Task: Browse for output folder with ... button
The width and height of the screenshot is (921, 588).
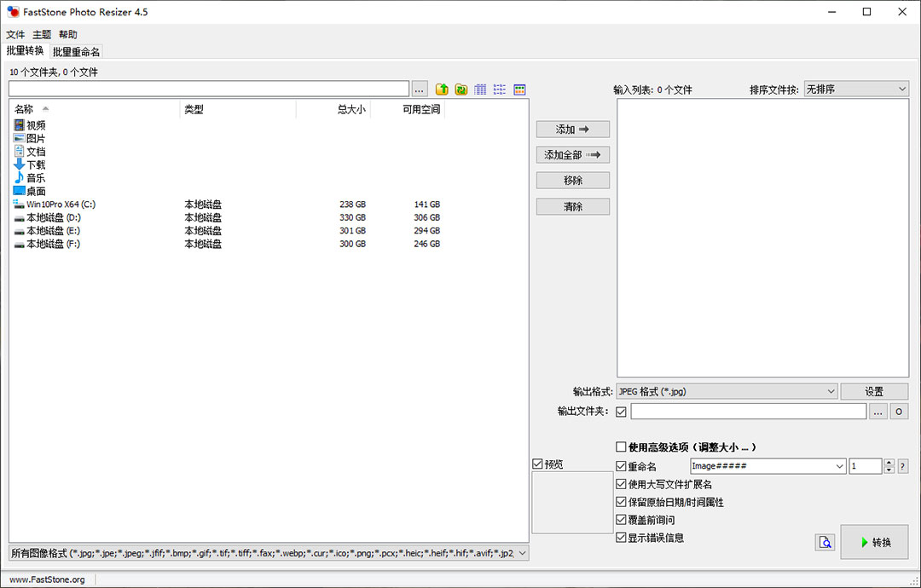Action: point(878,412)
